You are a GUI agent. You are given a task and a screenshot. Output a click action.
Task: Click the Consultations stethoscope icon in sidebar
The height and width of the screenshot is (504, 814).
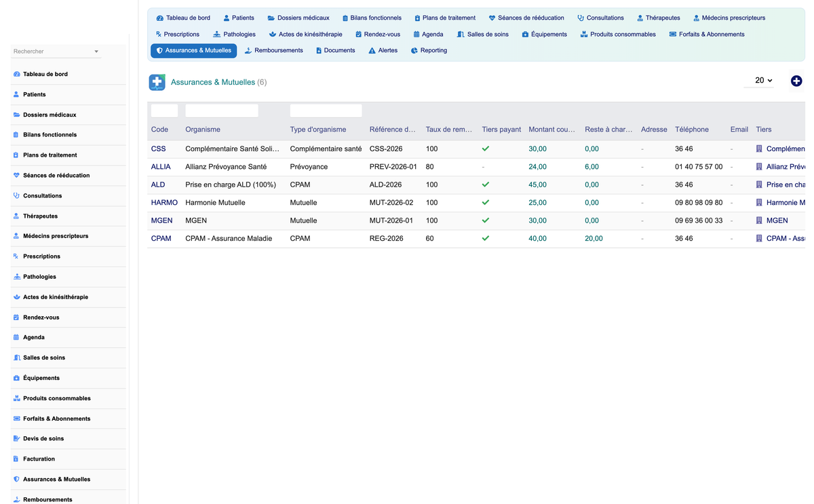click(x=16, y=195)
